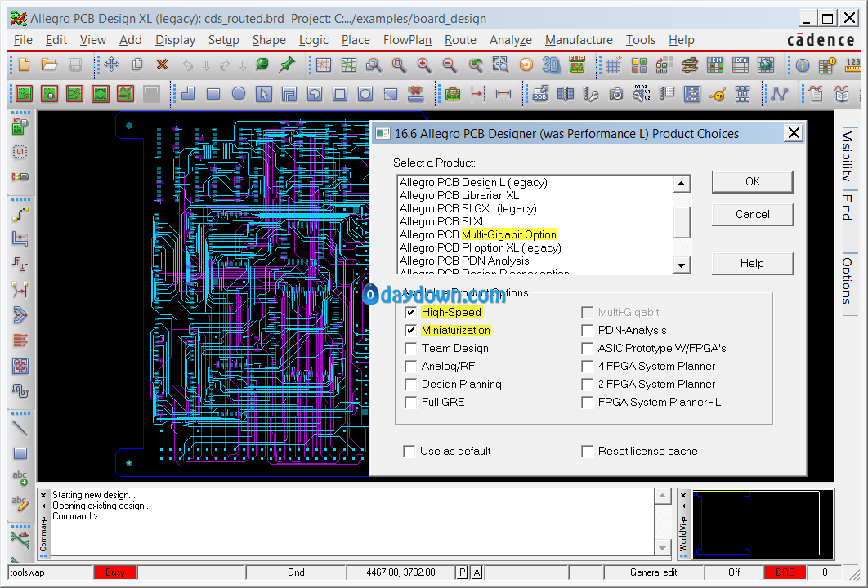This screenshot has width=868, height=588.
Task: Select Allegro PCB PDN Analysis in list
Action: (x=464, y=261)
